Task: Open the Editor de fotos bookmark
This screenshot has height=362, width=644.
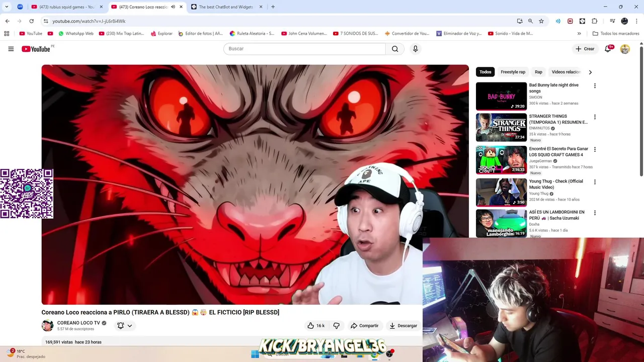Action: 200,34
